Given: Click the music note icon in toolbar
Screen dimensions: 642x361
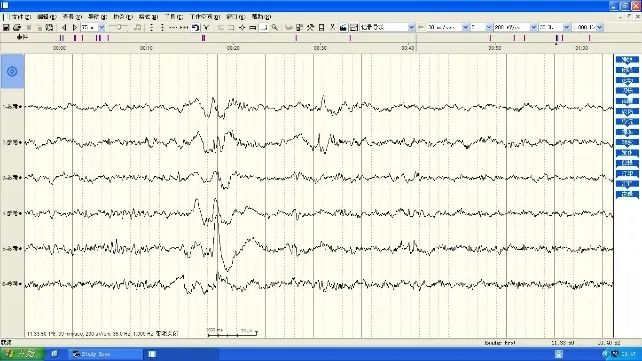Looking at the screenshot, I should tap(138, 27).
